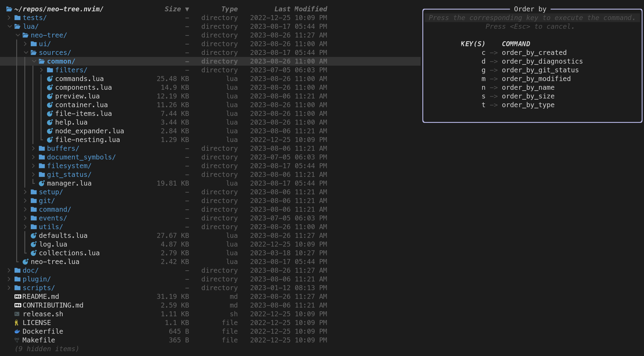This screenshot has height=356, width=644.
Task: Click the Last Modified column header
Action: pos(301,9)
